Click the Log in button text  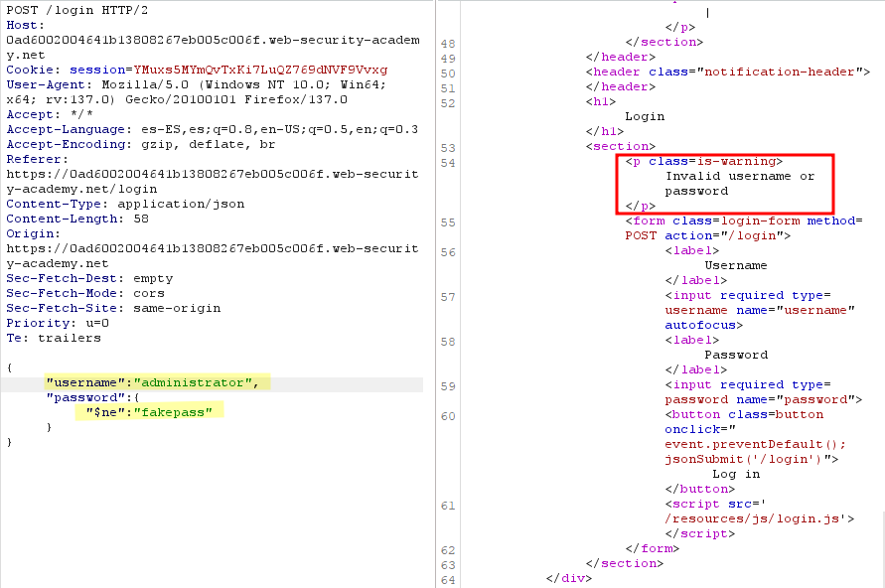point(736,474)
